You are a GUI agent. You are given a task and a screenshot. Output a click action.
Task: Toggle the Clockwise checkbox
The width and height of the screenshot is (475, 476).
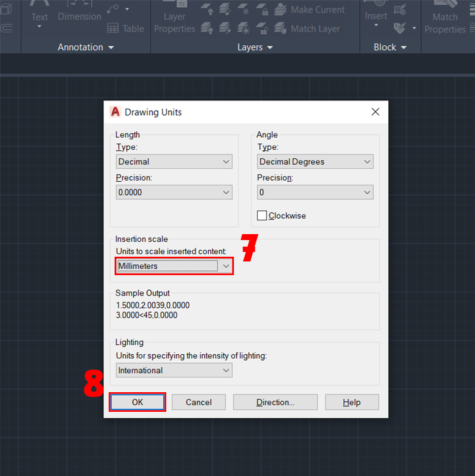262,216
